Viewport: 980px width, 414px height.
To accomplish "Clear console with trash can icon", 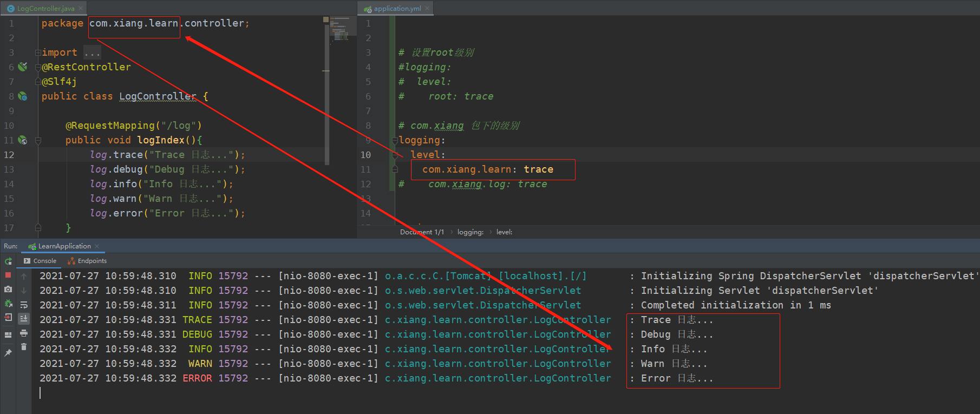I will point(24,347).
